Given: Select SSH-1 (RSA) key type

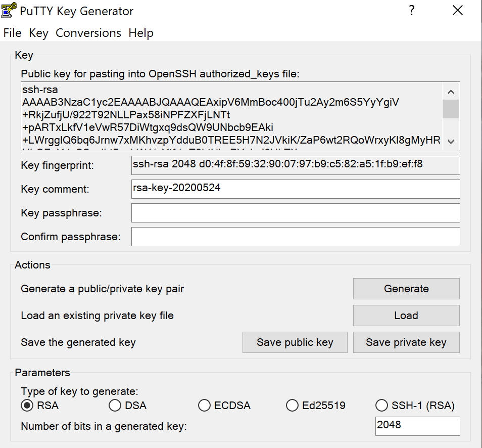Looking at the screenshot, I should pos(381,405).
